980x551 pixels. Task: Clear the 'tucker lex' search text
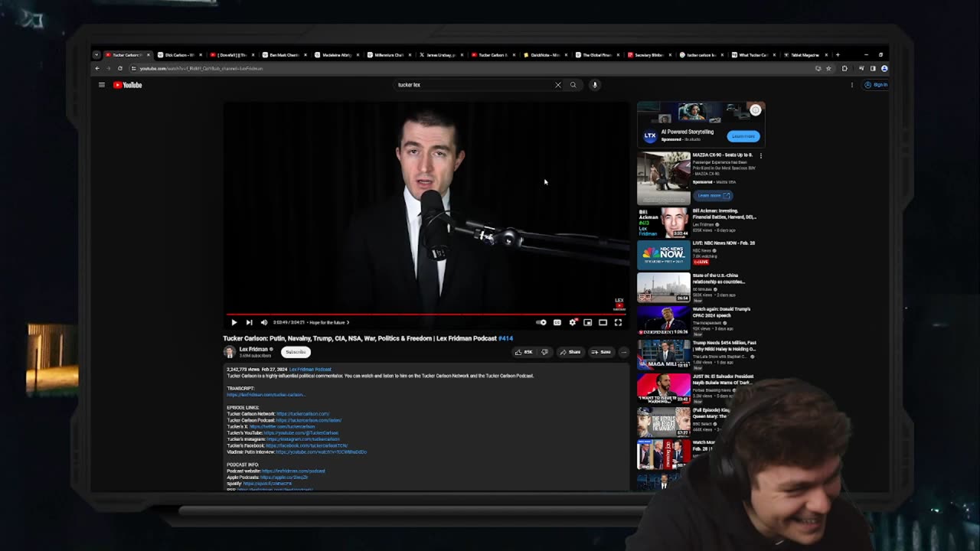click(557, 85)
